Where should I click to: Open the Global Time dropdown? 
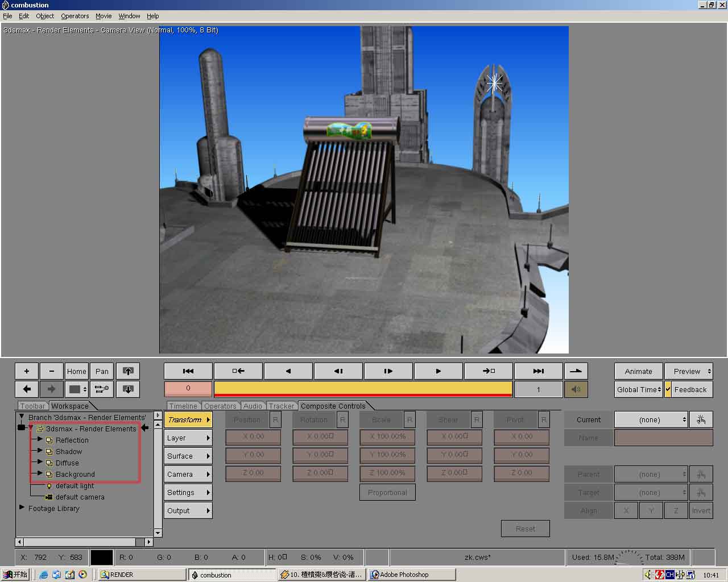coord(639,389)
